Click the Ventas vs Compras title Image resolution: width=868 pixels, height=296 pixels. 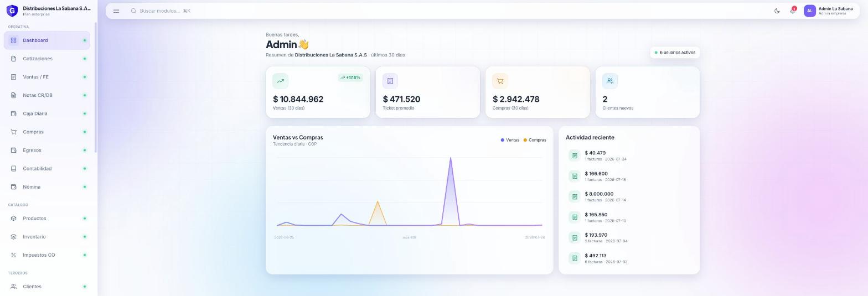click(x=298, y=137)
